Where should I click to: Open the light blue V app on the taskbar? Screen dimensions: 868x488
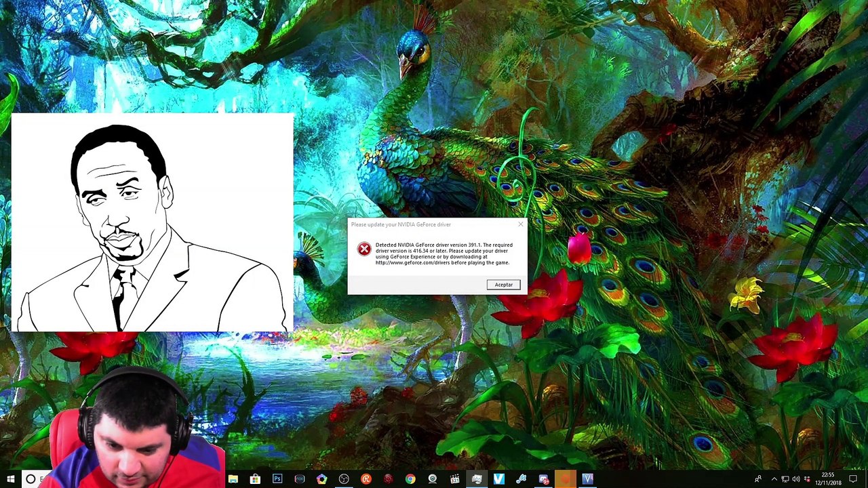498,479
